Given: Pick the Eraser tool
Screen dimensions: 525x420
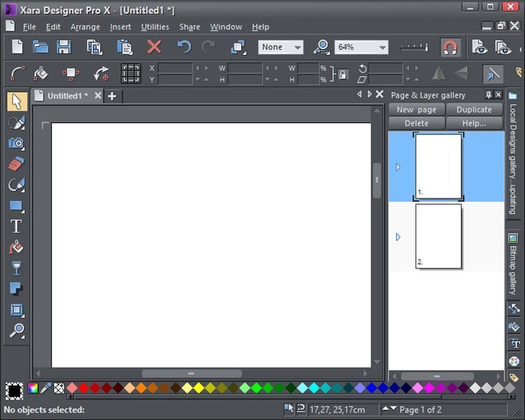Looking at the screenshot, I should pyautogui.click(x=16, y=164).
